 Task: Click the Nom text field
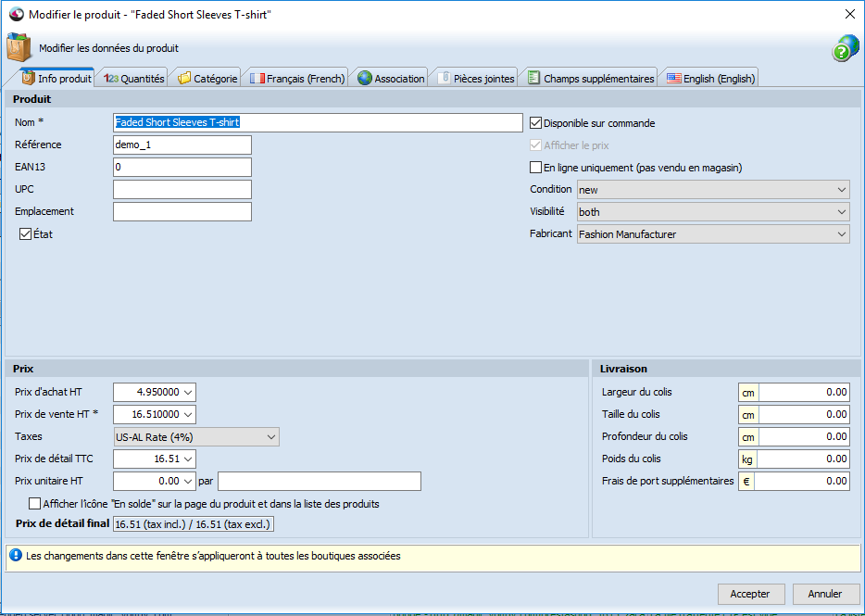click(318, 122)
